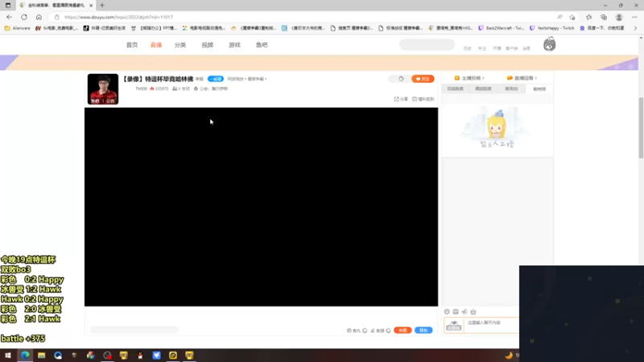Go back using the browser back arrow
The height and width of the screenshot is (362, 644).
click(9, 17)
